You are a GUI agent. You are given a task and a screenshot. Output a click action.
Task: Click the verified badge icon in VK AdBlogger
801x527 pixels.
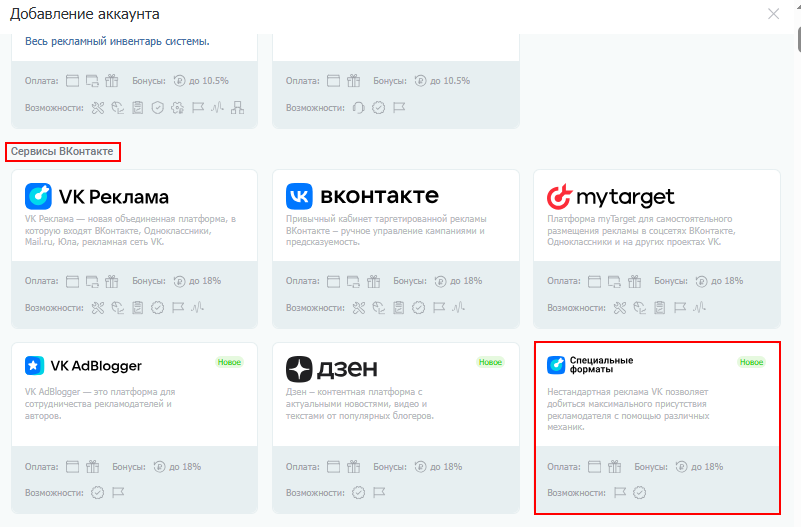(98, 493)
